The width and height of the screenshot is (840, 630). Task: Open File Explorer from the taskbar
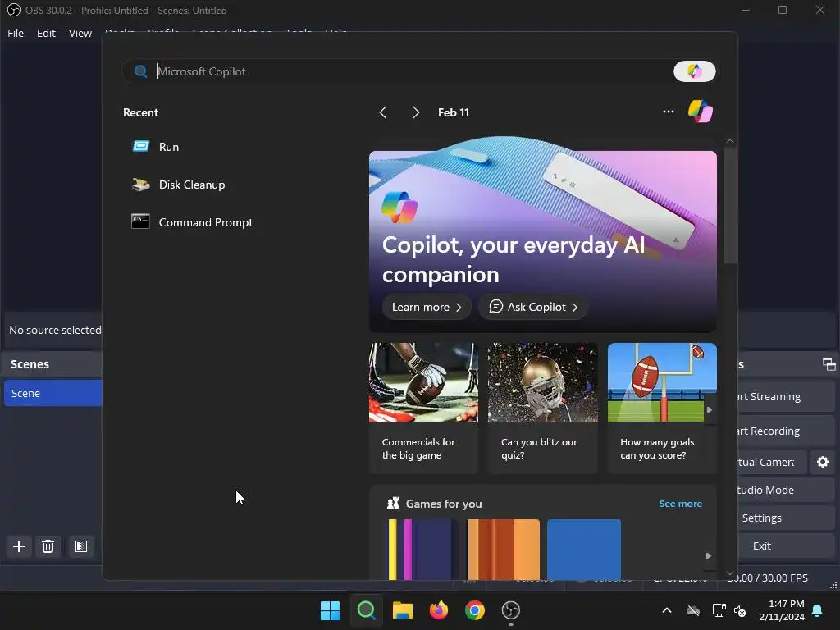tap(402, 610)
